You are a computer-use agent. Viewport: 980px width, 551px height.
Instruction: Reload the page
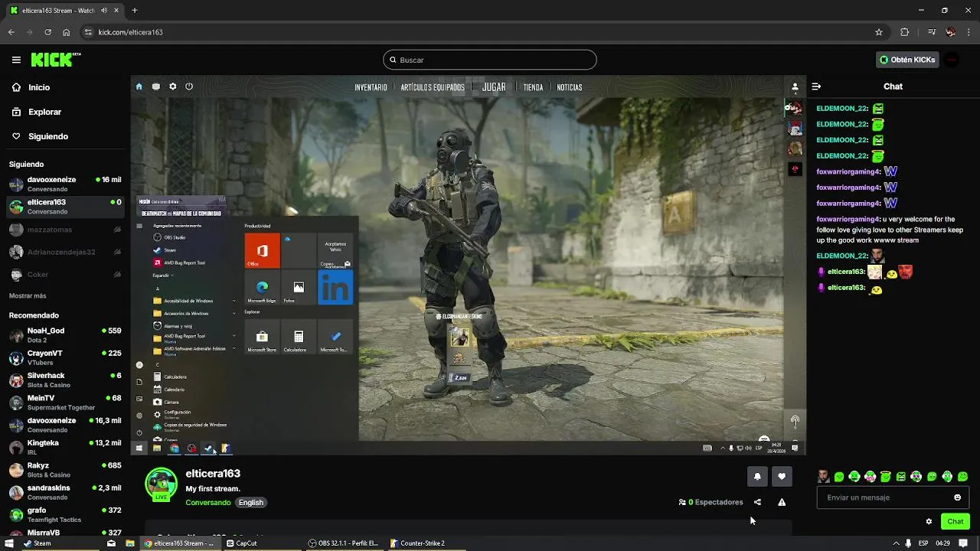click(x=47, y=32)
